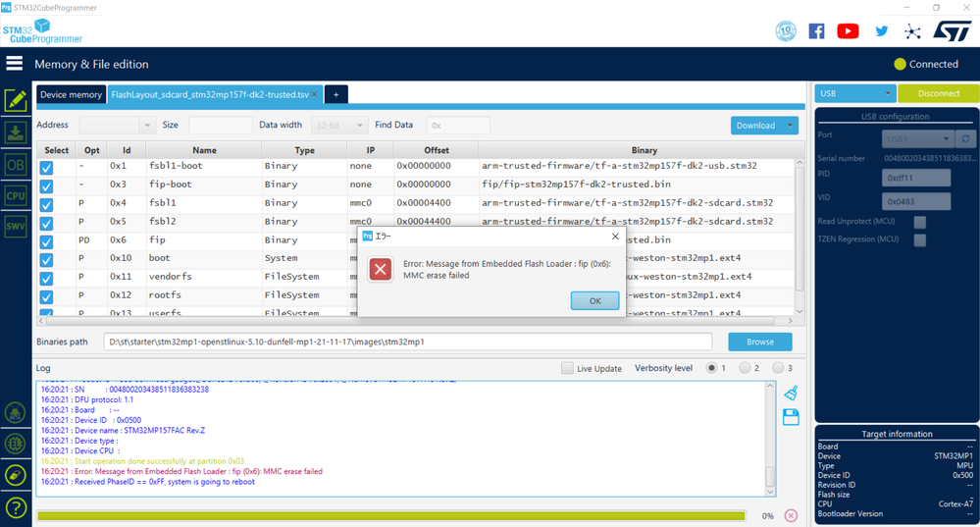Refresh the USB port list
Viewport: 980px width, 527px height.
965,138
